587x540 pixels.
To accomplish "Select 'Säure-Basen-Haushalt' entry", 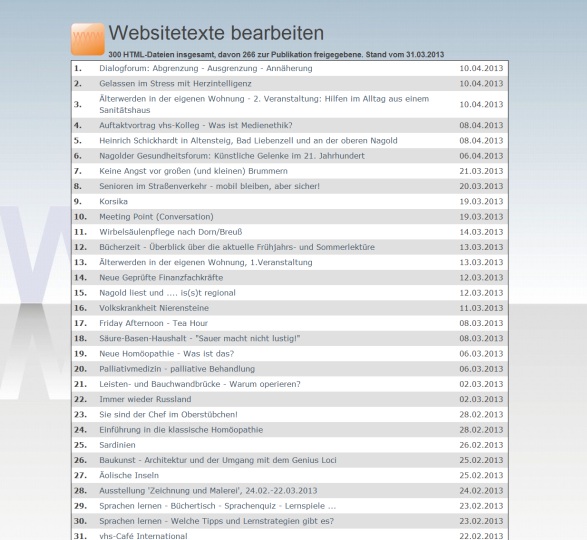I will click(200, 339).
